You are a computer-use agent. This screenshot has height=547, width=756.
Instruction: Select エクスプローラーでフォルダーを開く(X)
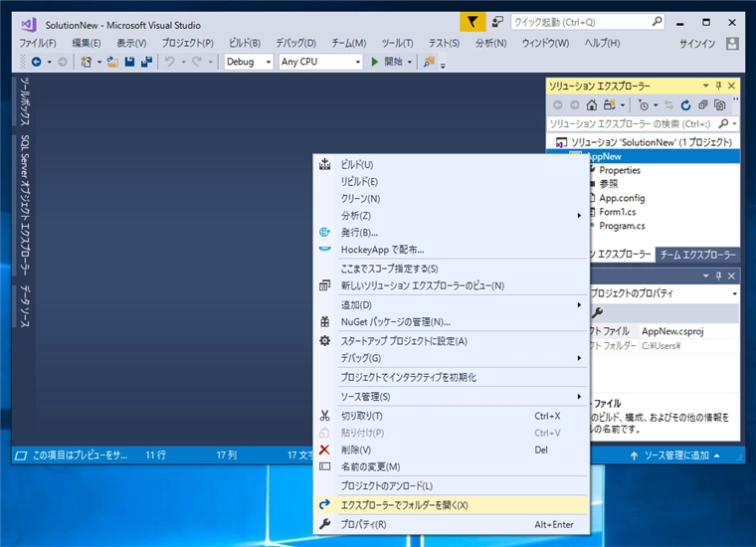452,505
